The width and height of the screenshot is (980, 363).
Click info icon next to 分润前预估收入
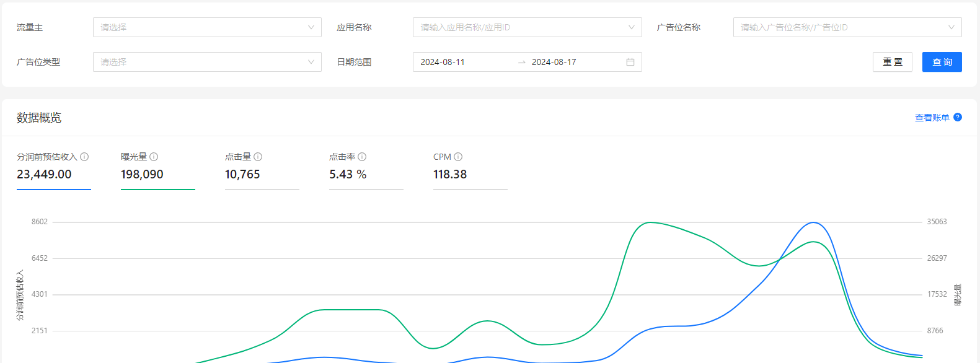(84, 157)
